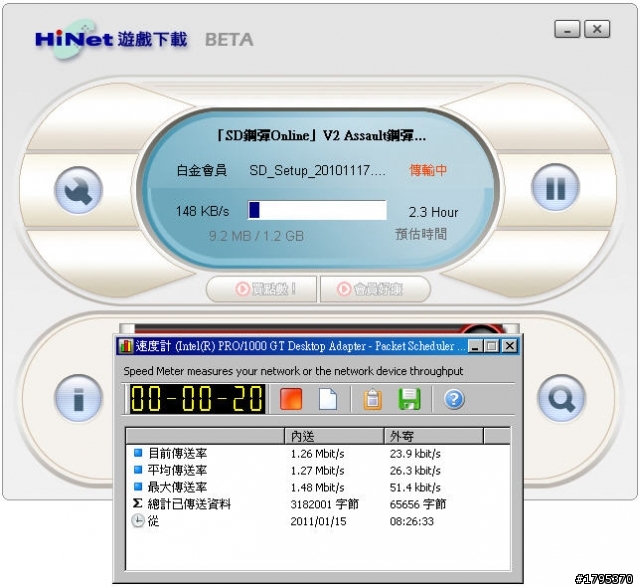Viewport: 640px width, 587px height.
Task: Click the 23.9 kbit/s value
Action: coord(415,454)
